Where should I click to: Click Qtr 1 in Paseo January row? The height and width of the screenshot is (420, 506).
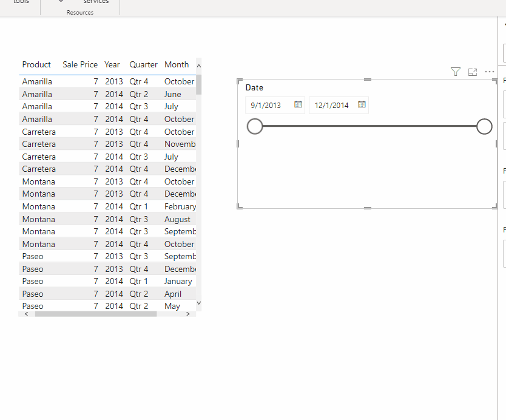click(x=138, y=281)
